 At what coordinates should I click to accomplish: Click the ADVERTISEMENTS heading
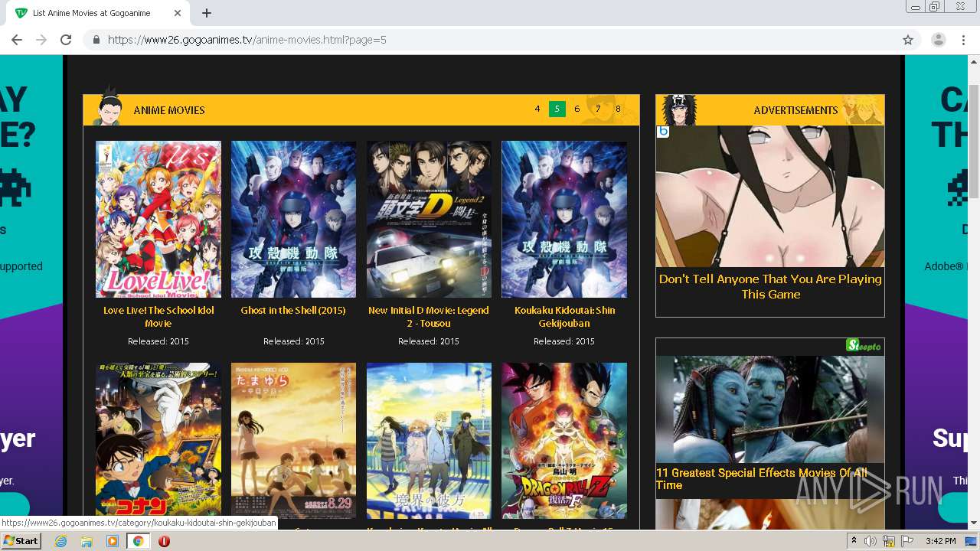point(795,110)
